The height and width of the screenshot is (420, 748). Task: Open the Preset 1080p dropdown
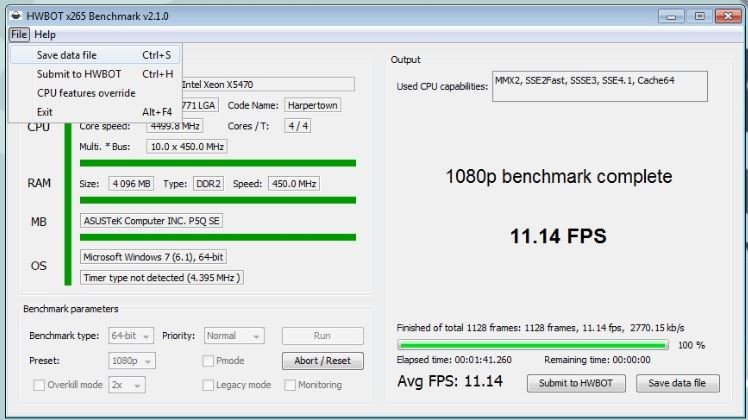point(132,361)
